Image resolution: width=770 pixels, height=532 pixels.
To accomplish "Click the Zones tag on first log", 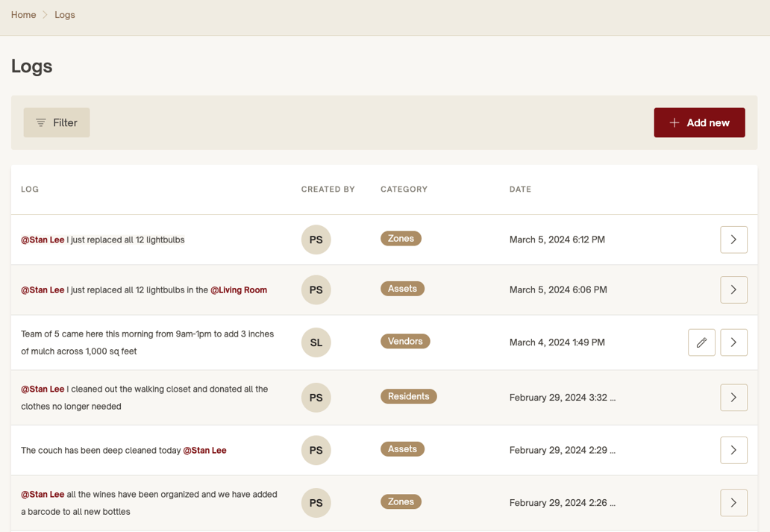I will (x=401, y=239).
